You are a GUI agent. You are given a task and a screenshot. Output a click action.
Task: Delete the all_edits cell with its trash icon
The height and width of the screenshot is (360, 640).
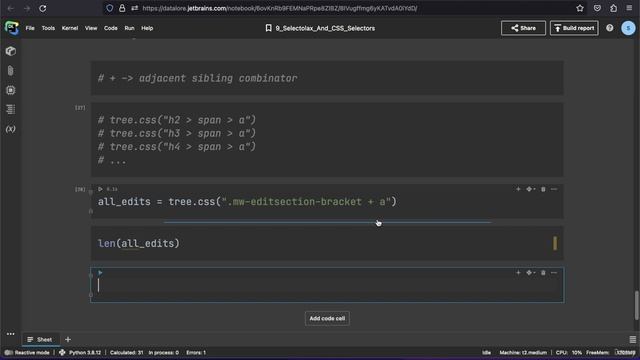pos(543,189)
